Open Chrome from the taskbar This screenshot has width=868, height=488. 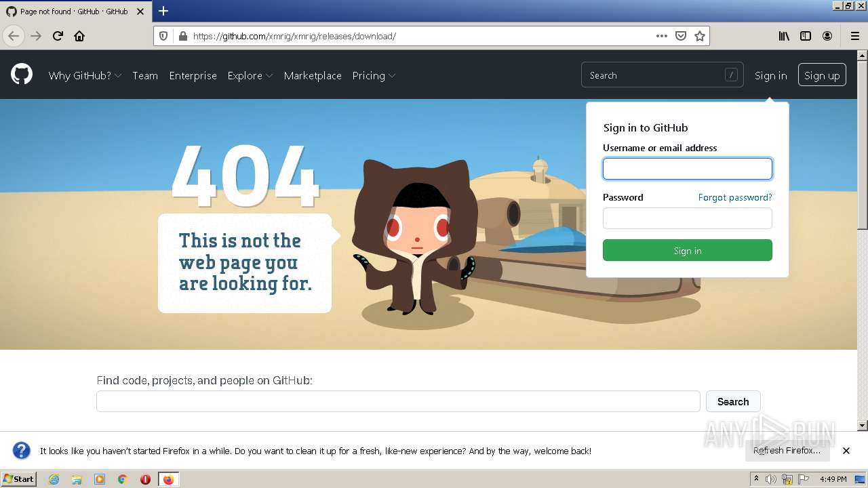tap(123, 479)
